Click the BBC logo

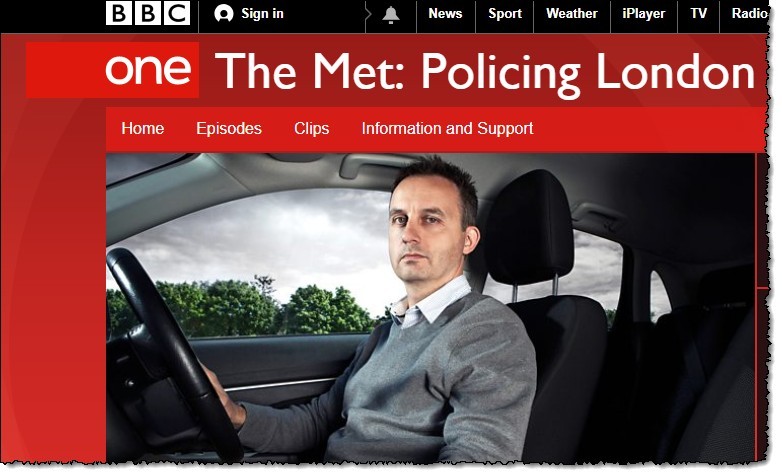click(x=148, y=13)
